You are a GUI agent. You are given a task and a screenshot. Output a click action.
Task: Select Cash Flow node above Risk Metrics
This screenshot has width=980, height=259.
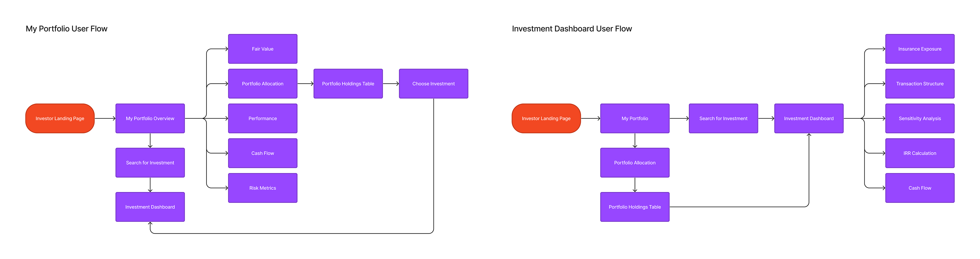coord(263,153)
